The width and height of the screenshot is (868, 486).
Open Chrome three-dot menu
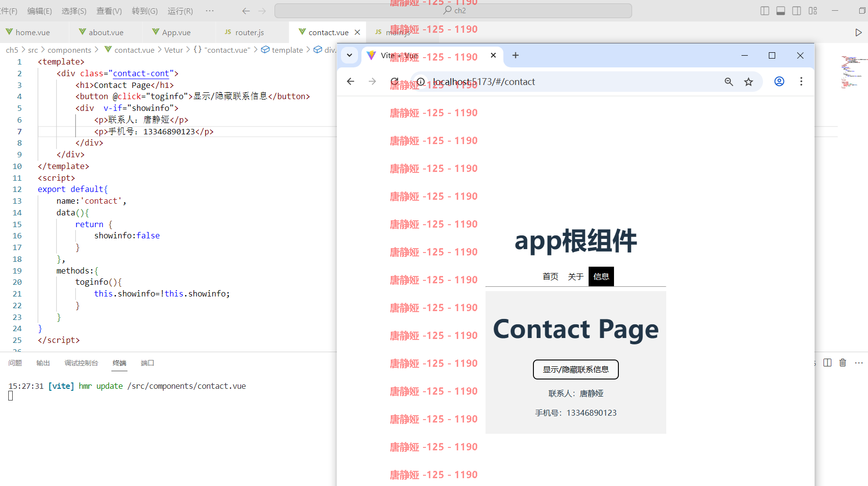click(801, 82)
